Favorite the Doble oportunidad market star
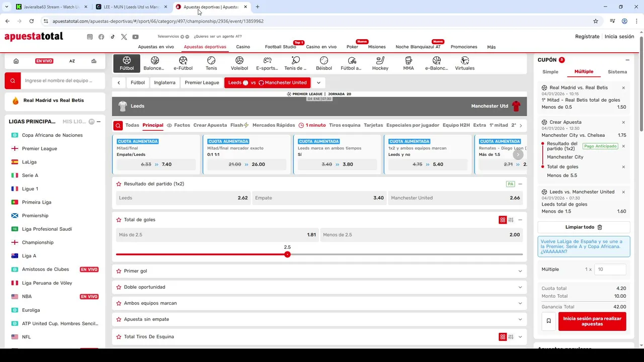 point(119,287)
